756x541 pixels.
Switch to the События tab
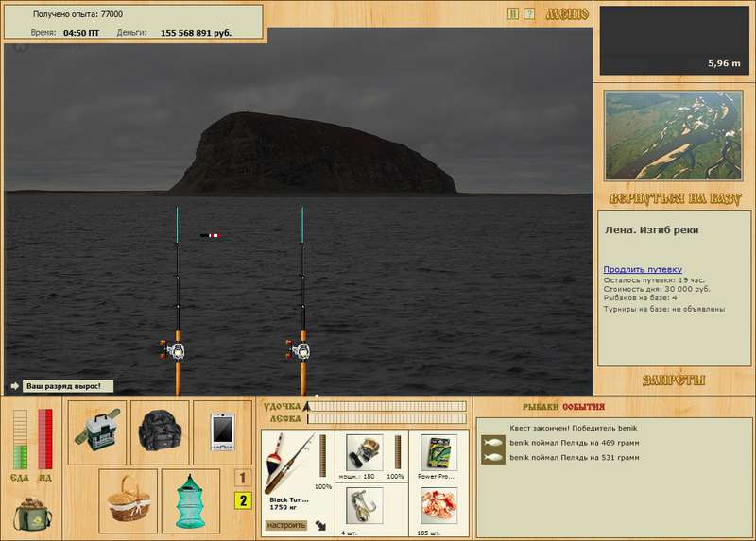583,406
